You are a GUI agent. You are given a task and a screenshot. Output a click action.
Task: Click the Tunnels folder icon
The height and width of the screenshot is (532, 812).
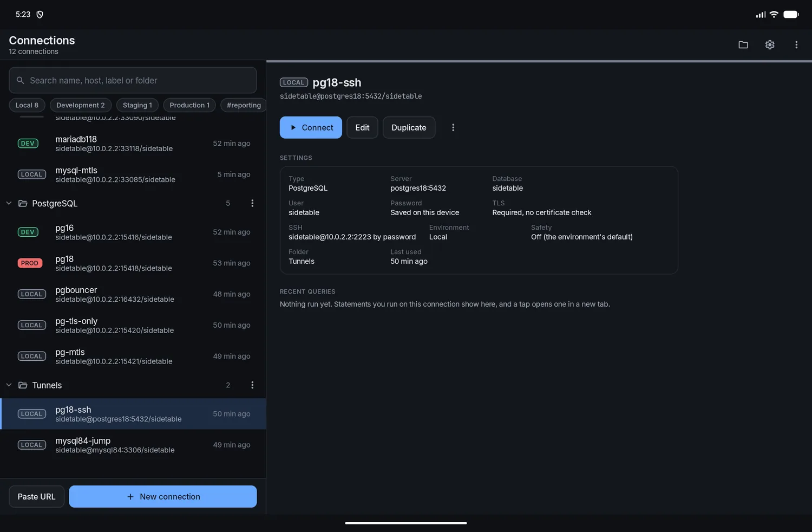pos(23,385)
